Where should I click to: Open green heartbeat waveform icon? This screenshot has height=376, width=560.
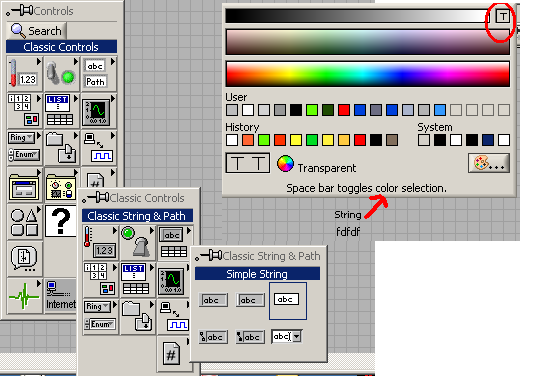(24, 296)
